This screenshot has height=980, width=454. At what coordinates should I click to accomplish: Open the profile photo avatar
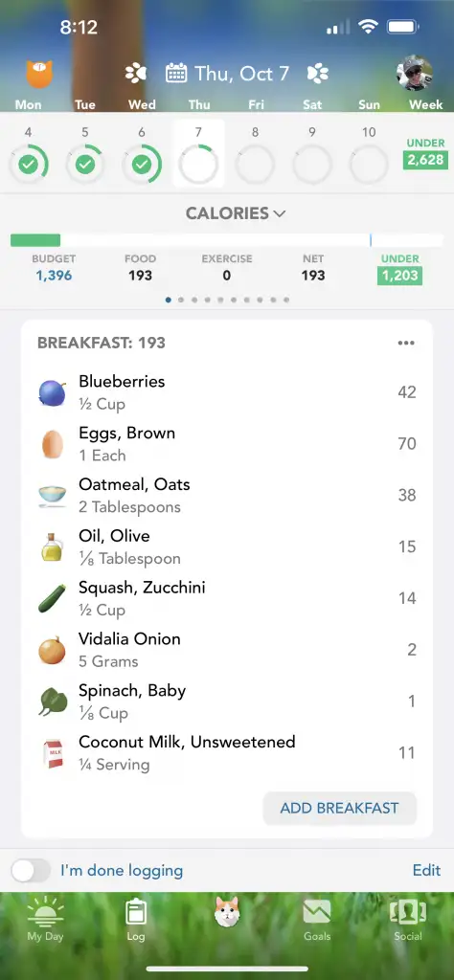(415, 73)
